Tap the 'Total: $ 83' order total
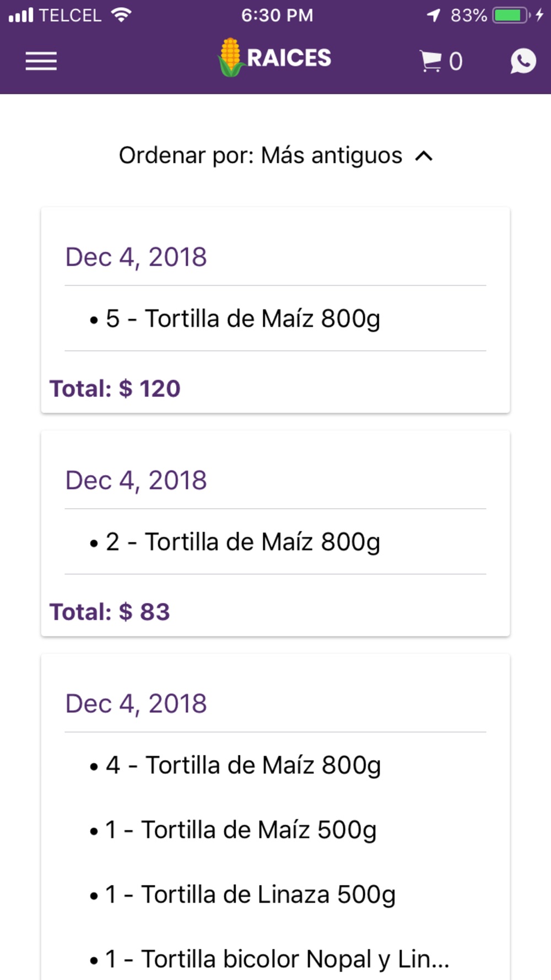 110,612
